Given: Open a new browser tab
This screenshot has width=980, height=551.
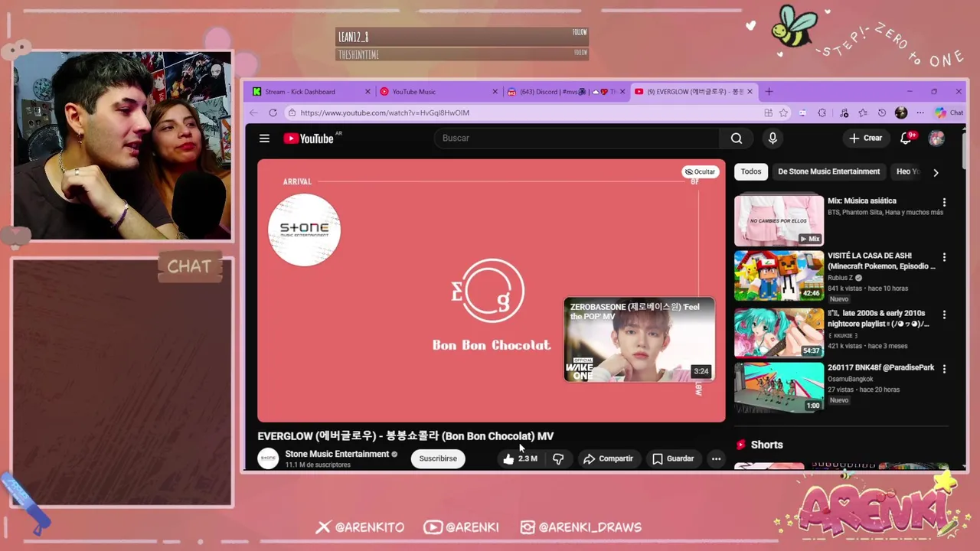Looking at the screenshot, I should [769, 92].
